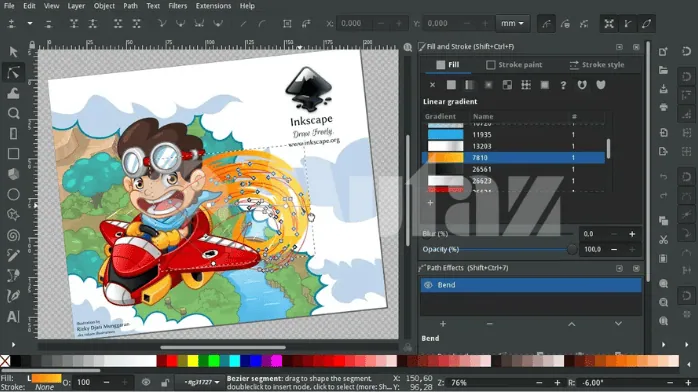Expand toolbox overflow arrow at bottom left
Screen dimensions: 698x392
(x=13, y=344)
